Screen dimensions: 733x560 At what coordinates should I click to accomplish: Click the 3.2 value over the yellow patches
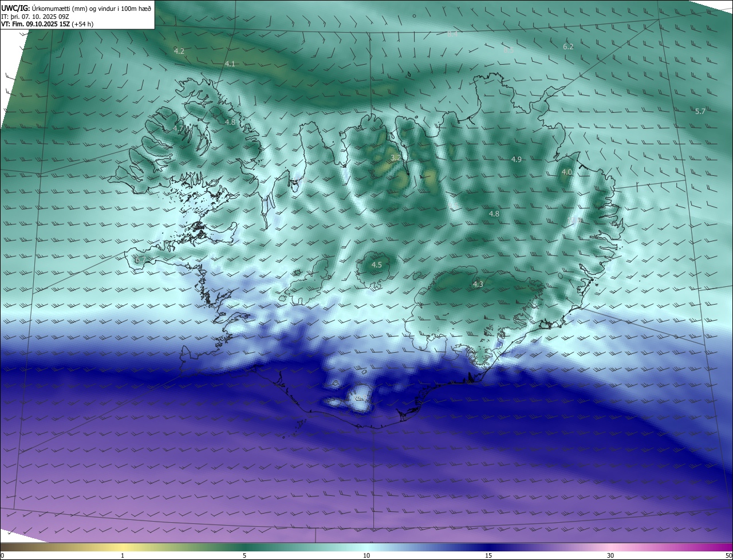tap(396, 157)
